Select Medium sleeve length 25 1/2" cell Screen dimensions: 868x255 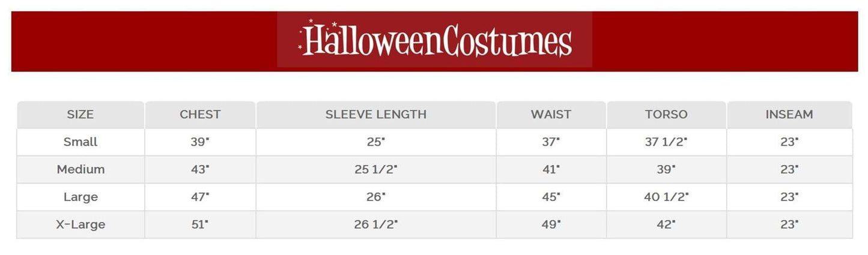coord(375,169)
